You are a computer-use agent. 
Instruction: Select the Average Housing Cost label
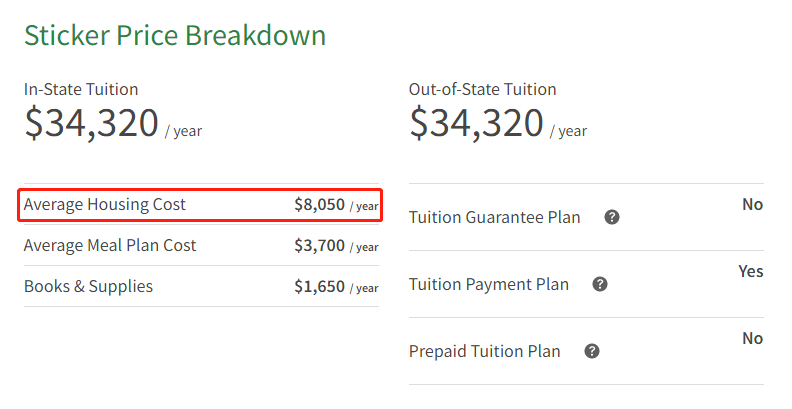tap(105, 204)
